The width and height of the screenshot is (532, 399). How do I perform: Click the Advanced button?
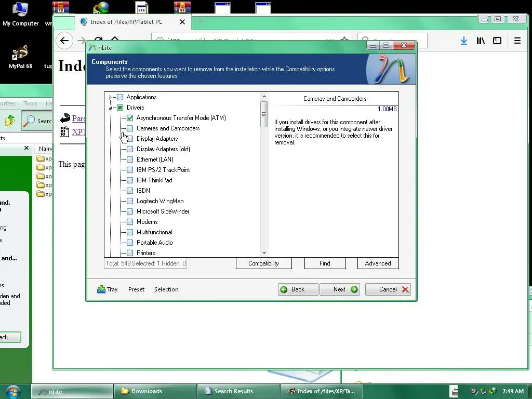click(378, 263)
